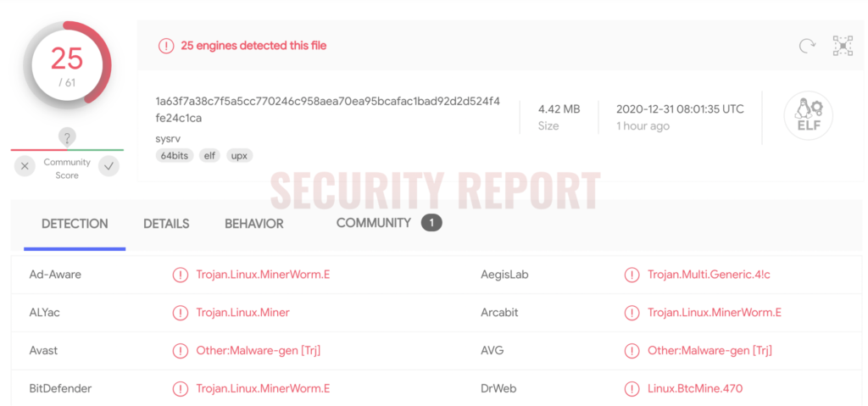Click the DrWeb detection alert icon
Image resolution: width=868 pixels, height=406 pixels.
tap(632, 389)
